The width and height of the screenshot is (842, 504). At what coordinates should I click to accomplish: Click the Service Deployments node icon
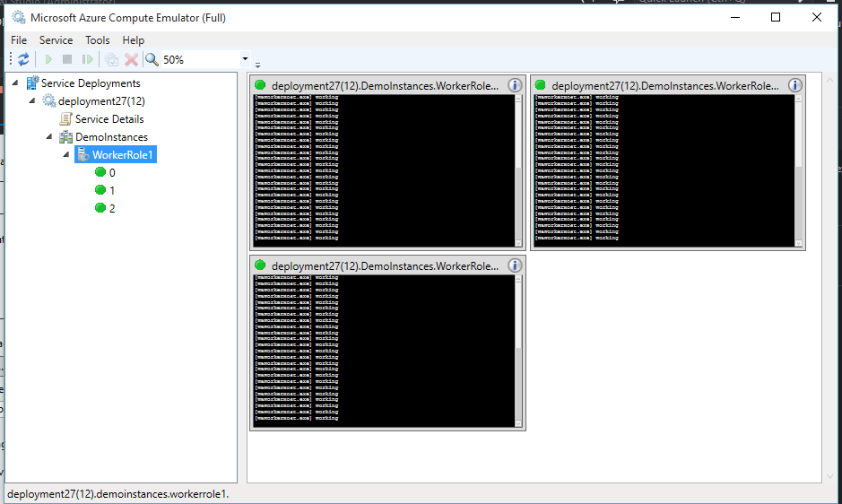click(32, 83)
